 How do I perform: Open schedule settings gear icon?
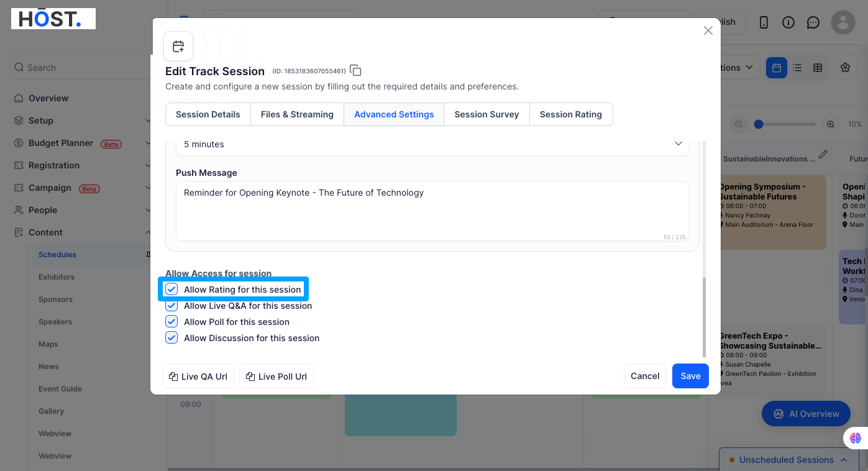point(845,68)
